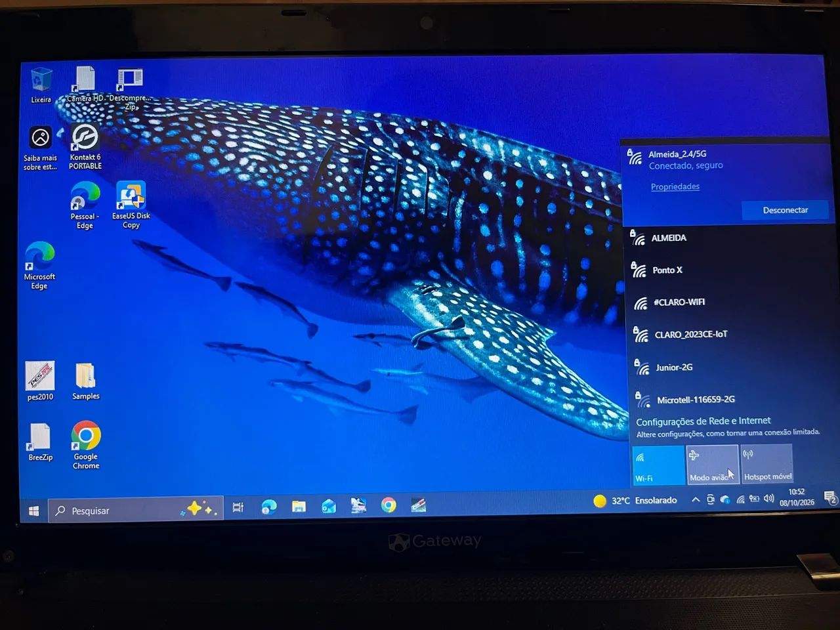840x630 pixels.
Task: Select the Pessoal - Edge shortcut
Action: [85, 205]
